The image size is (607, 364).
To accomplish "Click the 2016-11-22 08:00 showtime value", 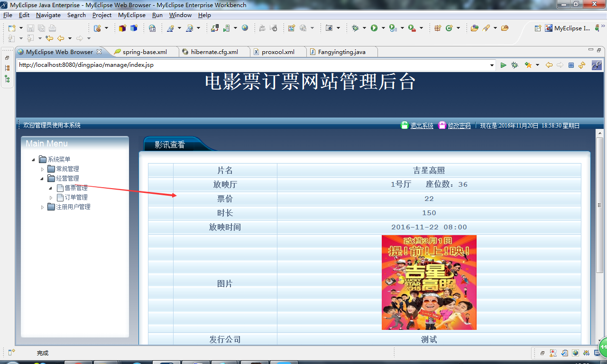I will [x=429, y=227].
